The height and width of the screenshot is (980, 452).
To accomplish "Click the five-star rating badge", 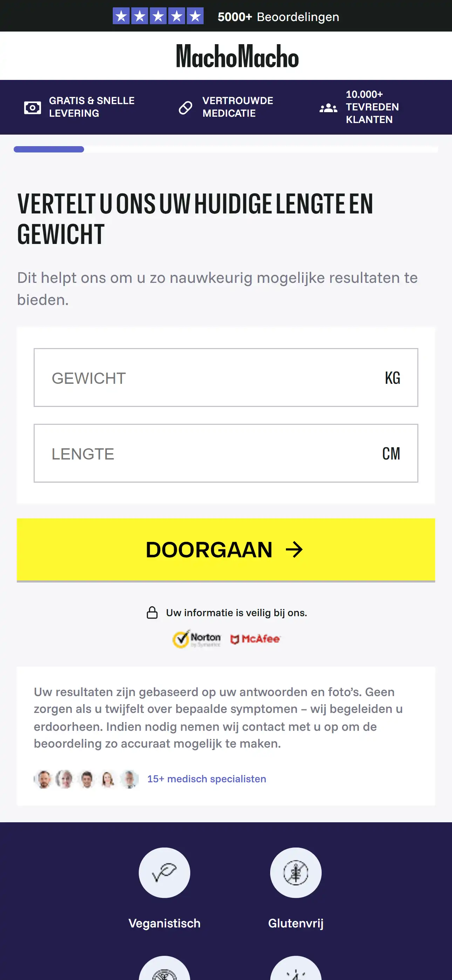I will click(158, 16).
